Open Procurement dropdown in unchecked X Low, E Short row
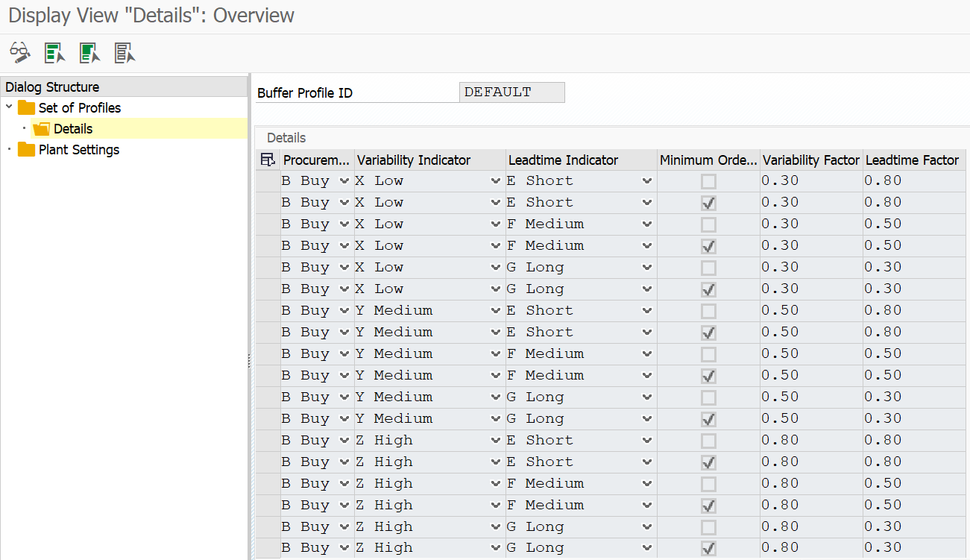970x560 pixels. pyautogui.click(x=344, y=181)
